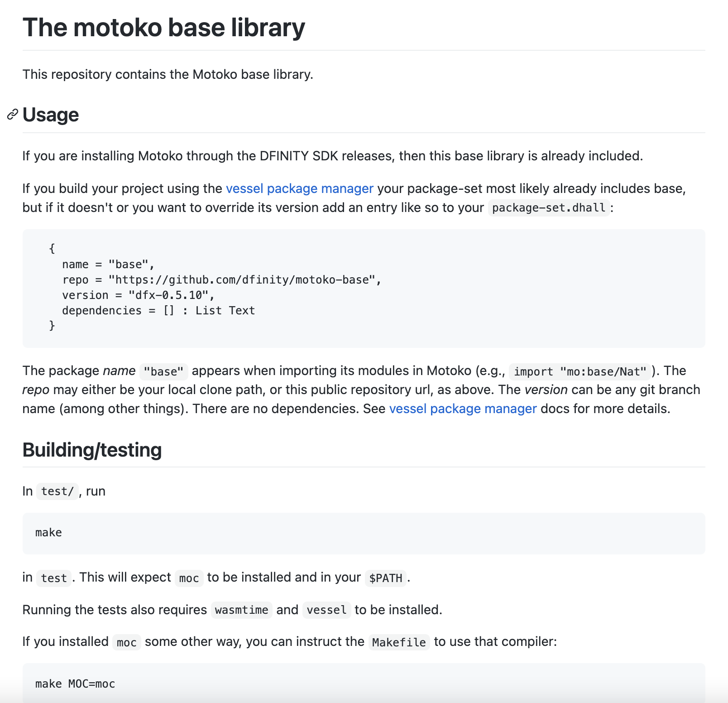Click the inline code test after 'in'
Image resolution: width=728 pixels, height=703 pixels.
pos(54,578)
